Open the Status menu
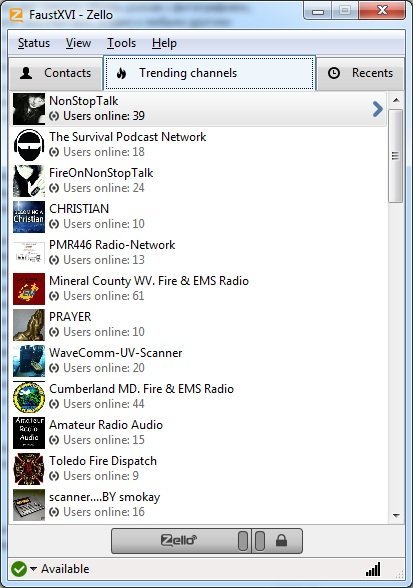The image size is (413, 588). 34,43
